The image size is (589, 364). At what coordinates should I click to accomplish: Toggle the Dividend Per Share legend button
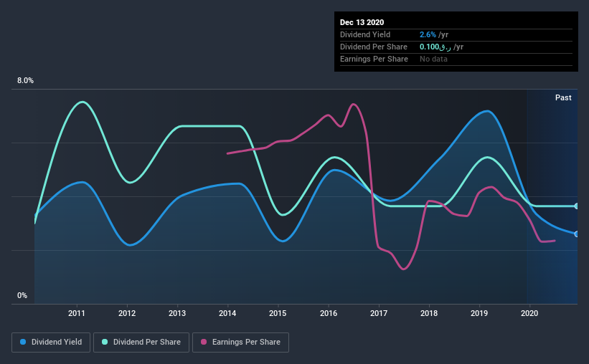click(141, 343)
